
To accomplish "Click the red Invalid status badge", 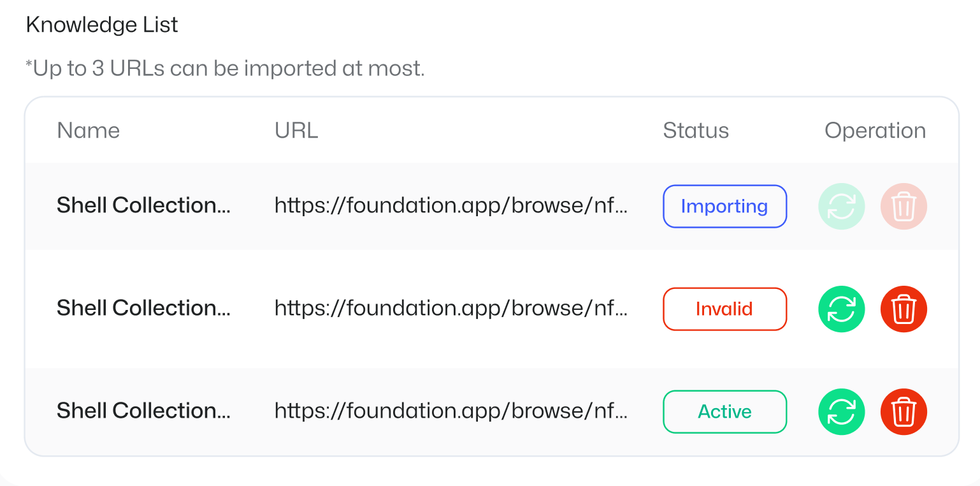I will 724,309.
